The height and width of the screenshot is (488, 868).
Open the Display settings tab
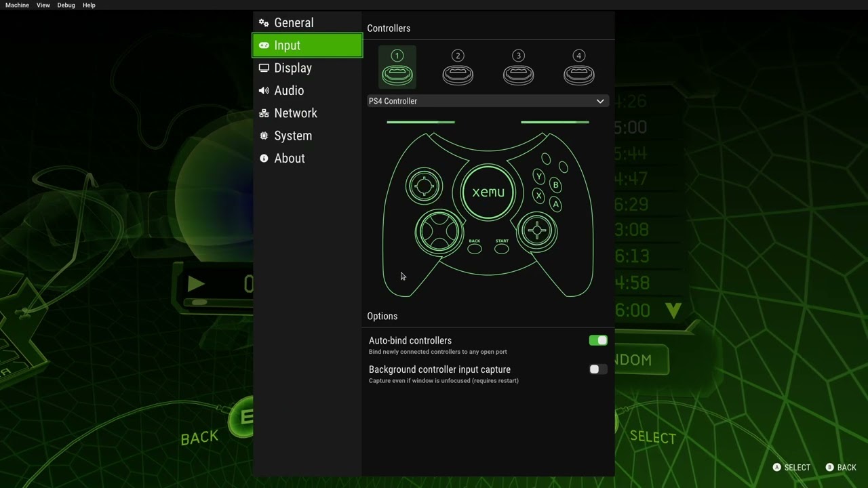pyautogui.click(x=307, y=68)
